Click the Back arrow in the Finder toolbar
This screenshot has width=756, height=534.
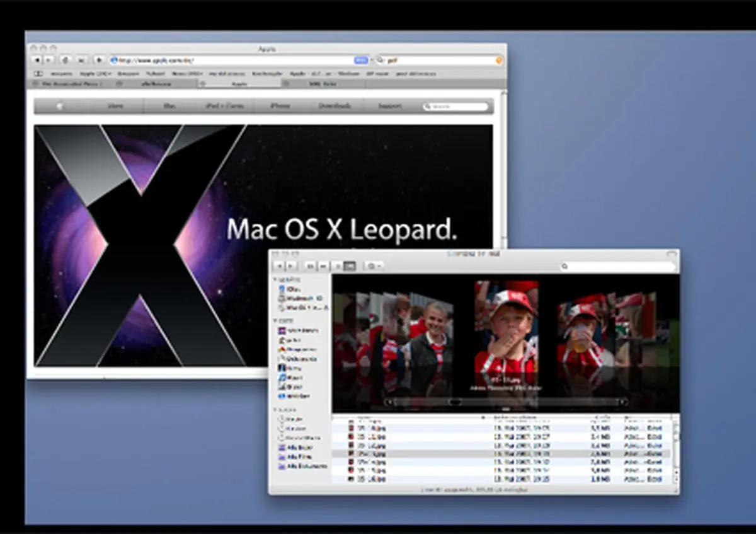pyautogui.click(x=279, y=266)
